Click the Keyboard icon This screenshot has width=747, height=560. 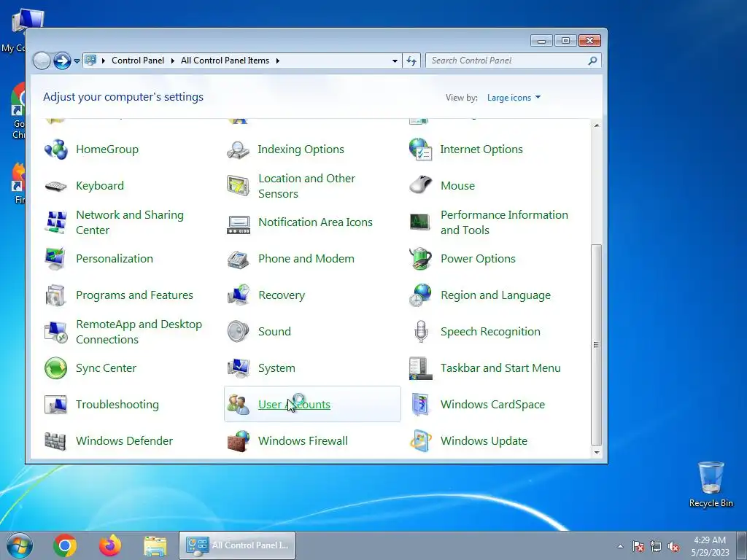55,186
